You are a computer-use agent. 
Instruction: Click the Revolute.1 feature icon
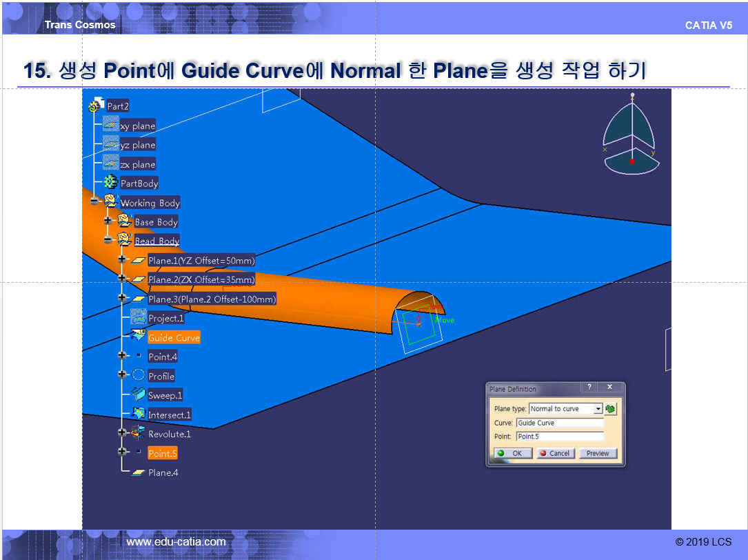138,433
